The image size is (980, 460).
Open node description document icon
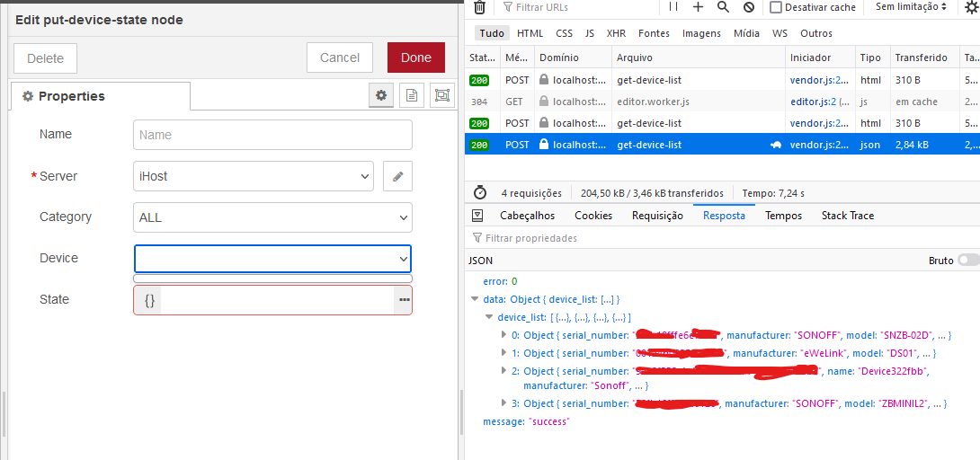pyautogui.click(x=411, y=95)
